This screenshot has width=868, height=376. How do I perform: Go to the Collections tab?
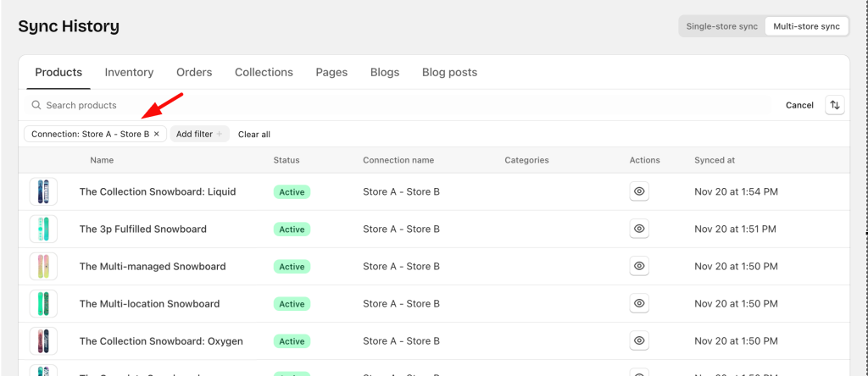tap(264, 72)
